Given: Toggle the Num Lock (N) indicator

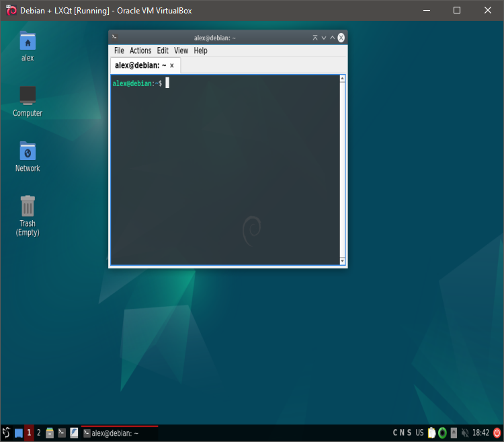Looking at the screenshot, I should click(x=402, y=433).
